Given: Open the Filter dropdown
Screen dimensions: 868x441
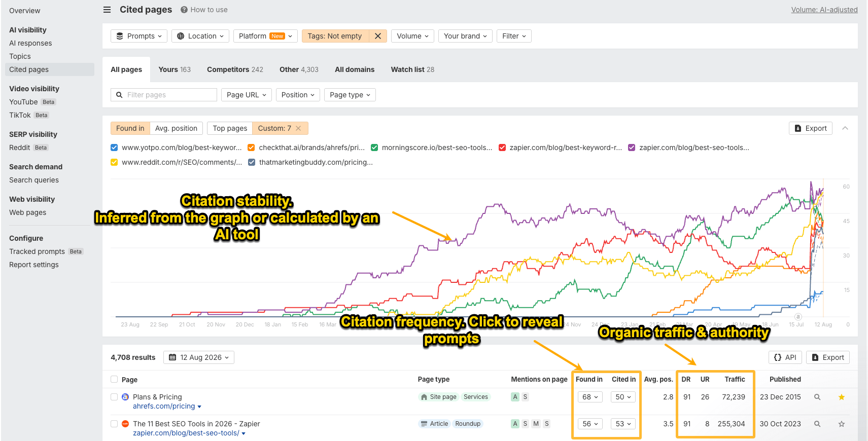Looking at the screenshot, I should click(x=514, y=36).
